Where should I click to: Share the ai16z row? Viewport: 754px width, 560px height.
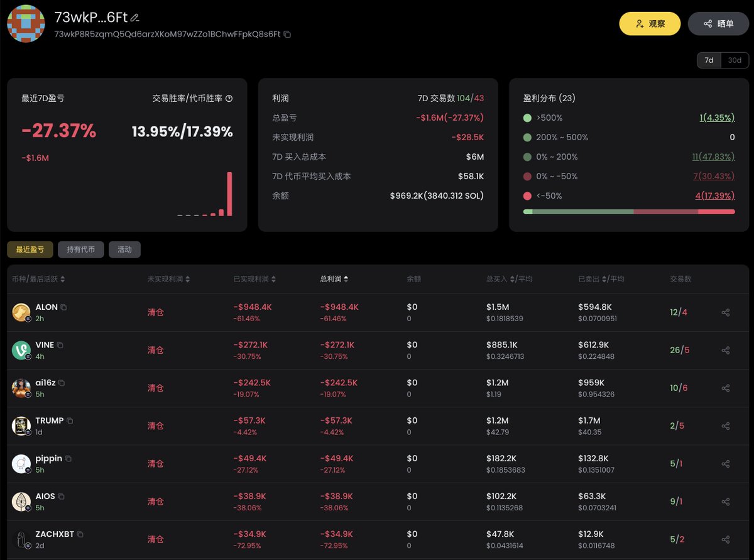pos(726,388)
